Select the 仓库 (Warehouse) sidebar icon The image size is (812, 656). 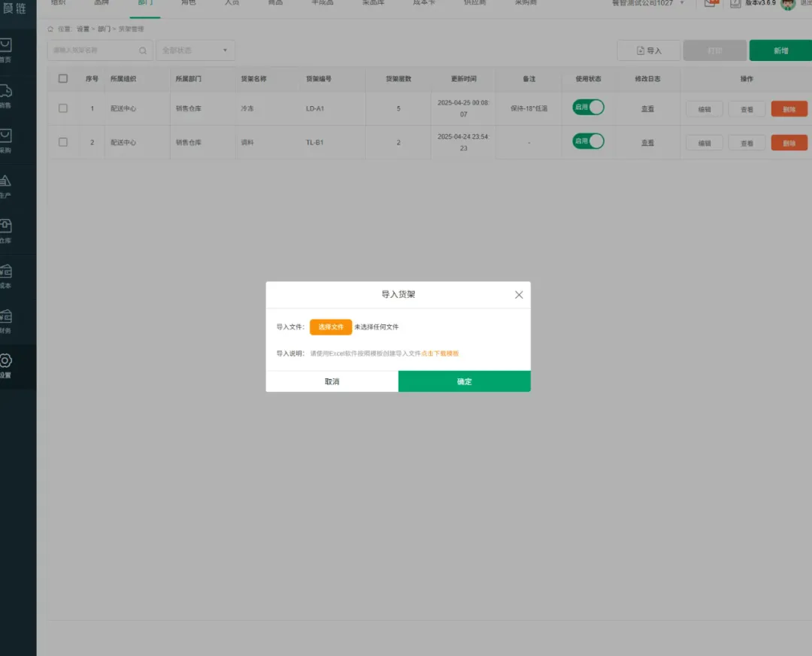pos(6,228)
